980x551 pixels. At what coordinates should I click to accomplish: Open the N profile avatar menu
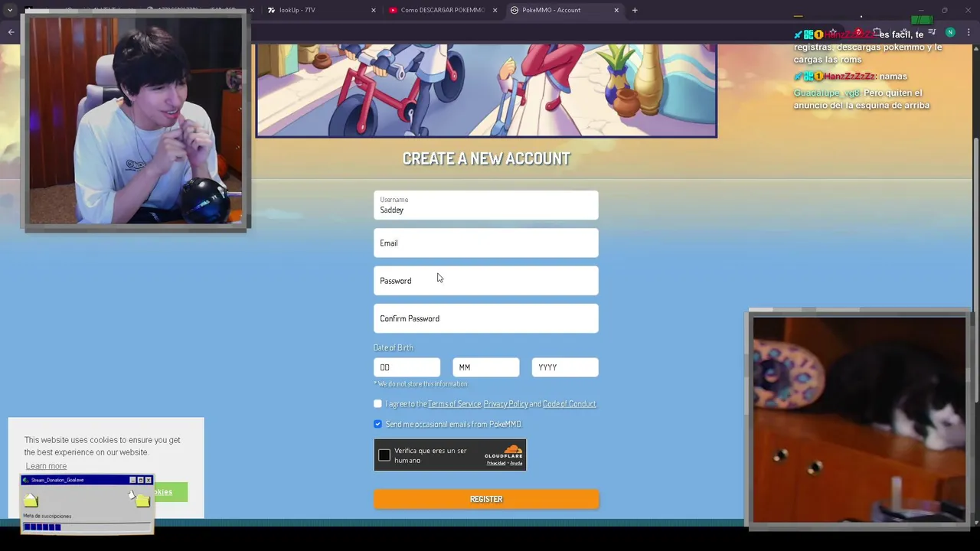950,32
